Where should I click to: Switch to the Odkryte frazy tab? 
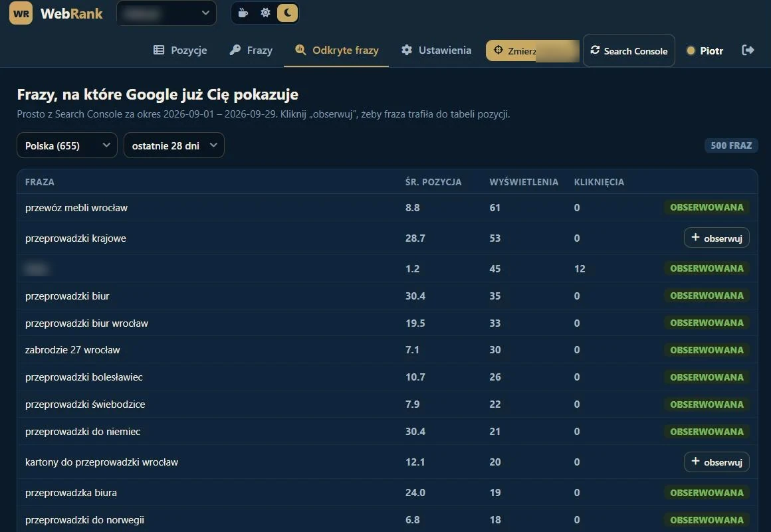tap(336, 50)
